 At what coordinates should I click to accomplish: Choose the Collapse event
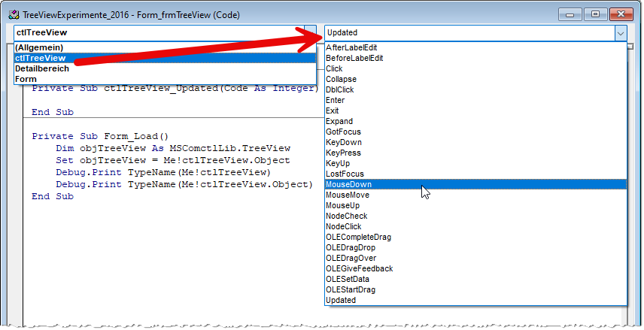475,79
